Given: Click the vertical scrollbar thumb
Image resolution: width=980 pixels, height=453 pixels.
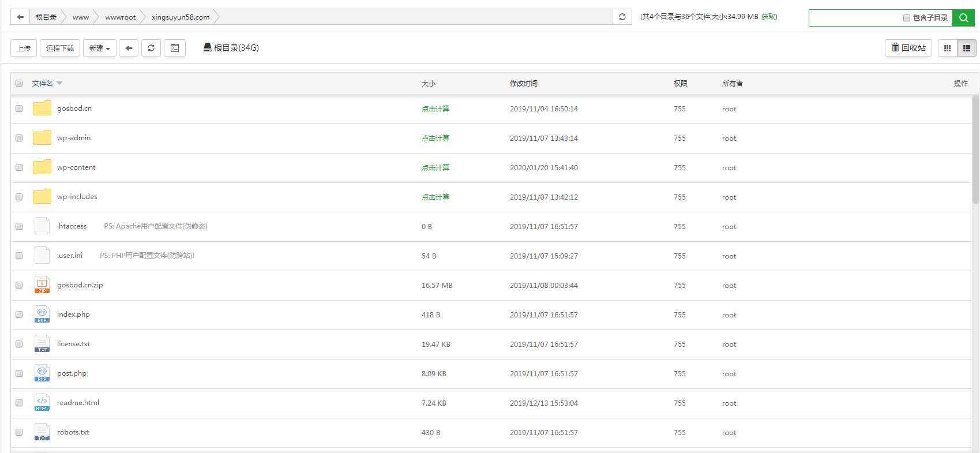Looking at the screenshot, I should pos(975,149).
